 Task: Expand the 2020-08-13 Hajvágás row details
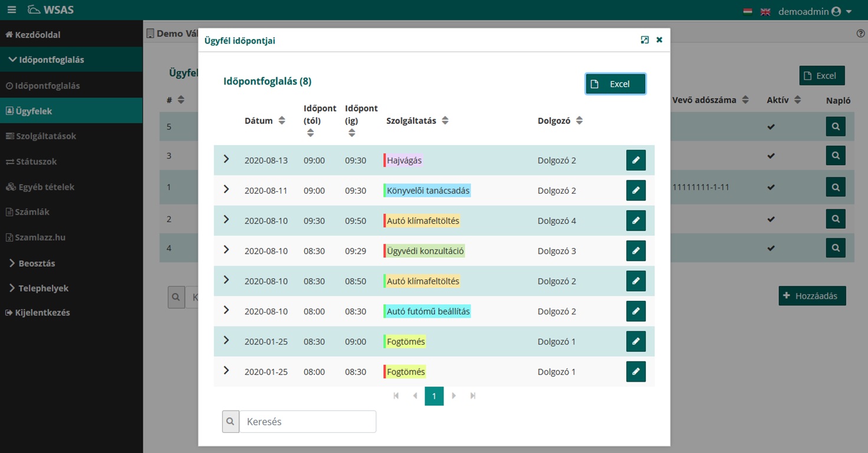pyautogui.click(x=226, y=159)
